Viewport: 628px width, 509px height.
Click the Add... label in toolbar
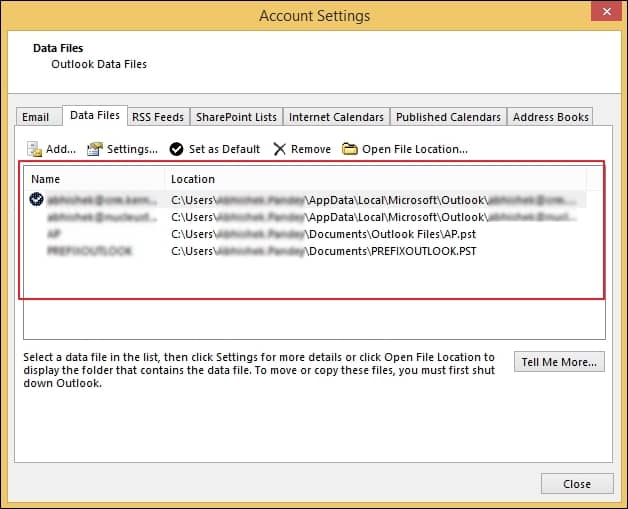[61, 149]
